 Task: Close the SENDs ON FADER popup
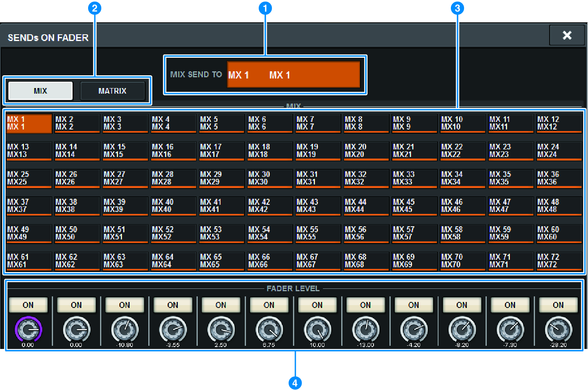(x=566, y=35)
